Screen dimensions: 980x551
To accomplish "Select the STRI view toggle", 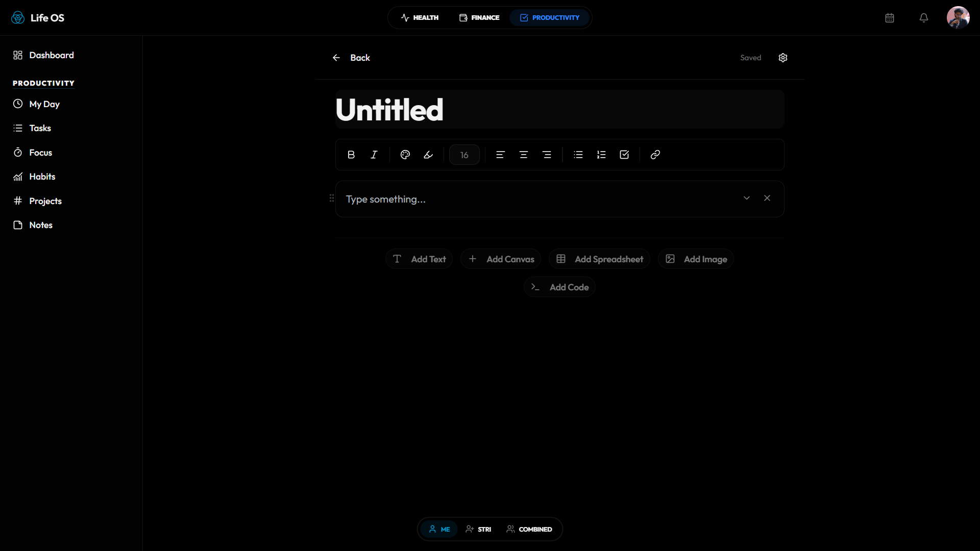I will point(478,530).
